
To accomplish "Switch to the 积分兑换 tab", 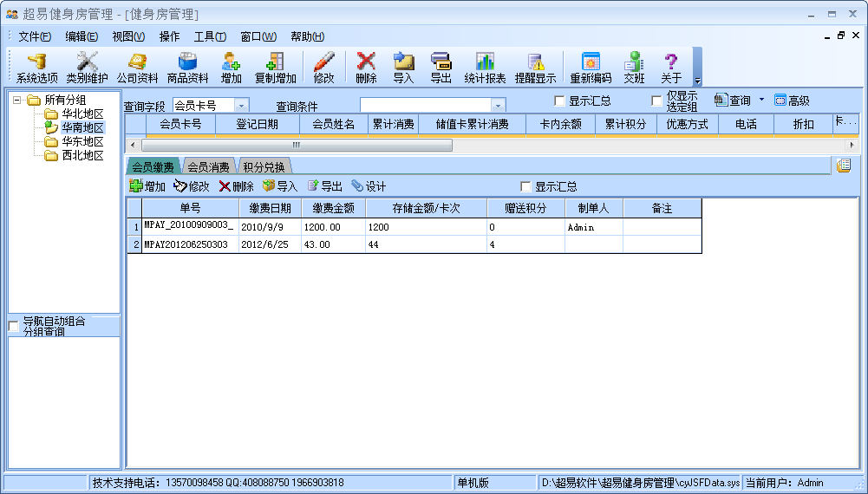I will 264,167.
